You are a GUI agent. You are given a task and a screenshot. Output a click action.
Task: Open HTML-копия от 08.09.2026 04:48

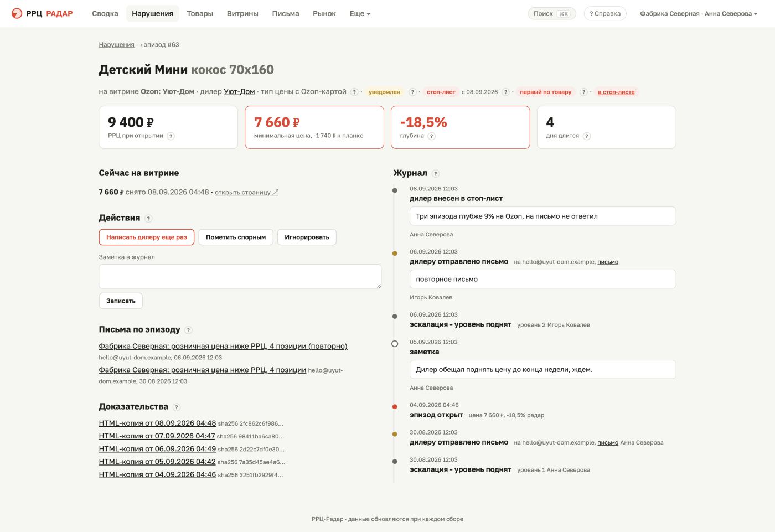tap(157, 423)
